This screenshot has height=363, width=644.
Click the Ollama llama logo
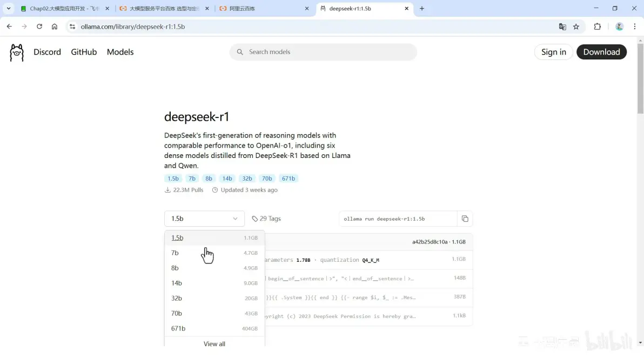16,52
